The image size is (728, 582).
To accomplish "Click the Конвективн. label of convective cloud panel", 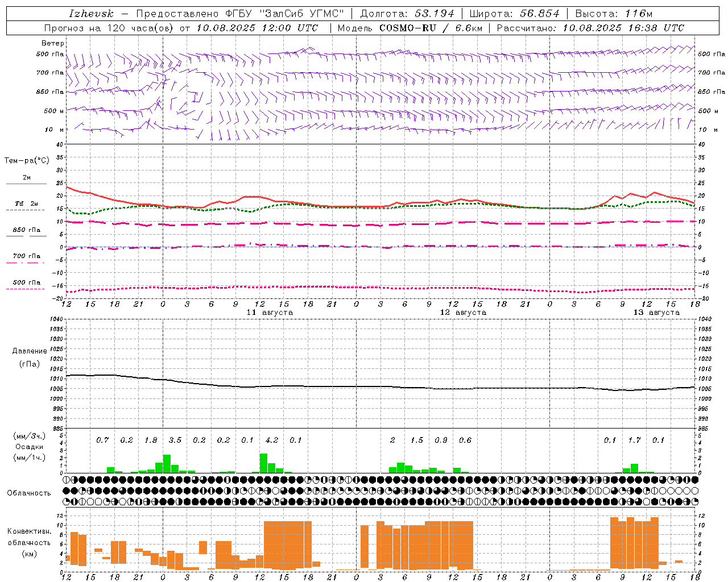I will (29, 531).
